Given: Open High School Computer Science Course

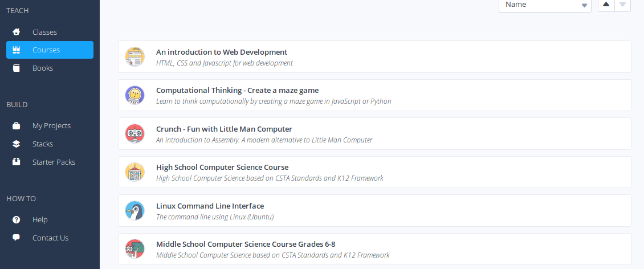Looking at the screenshot, I should point(374,172).
